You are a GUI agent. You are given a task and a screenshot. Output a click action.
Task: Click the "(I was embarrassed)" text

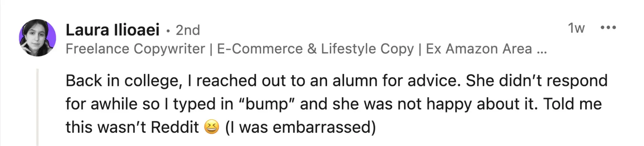[300, 127]
